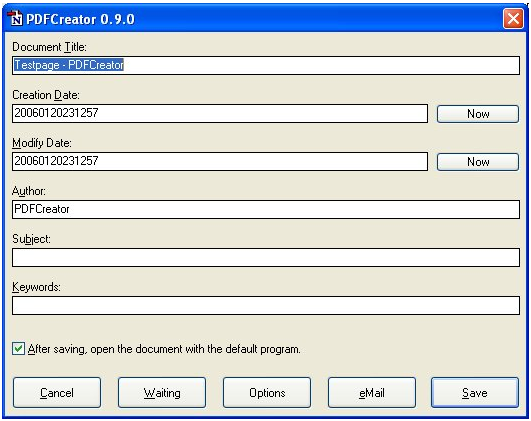The image size is (531, 421).
Task: Set Creation Date with its Now button
Action: coord(477,114)
